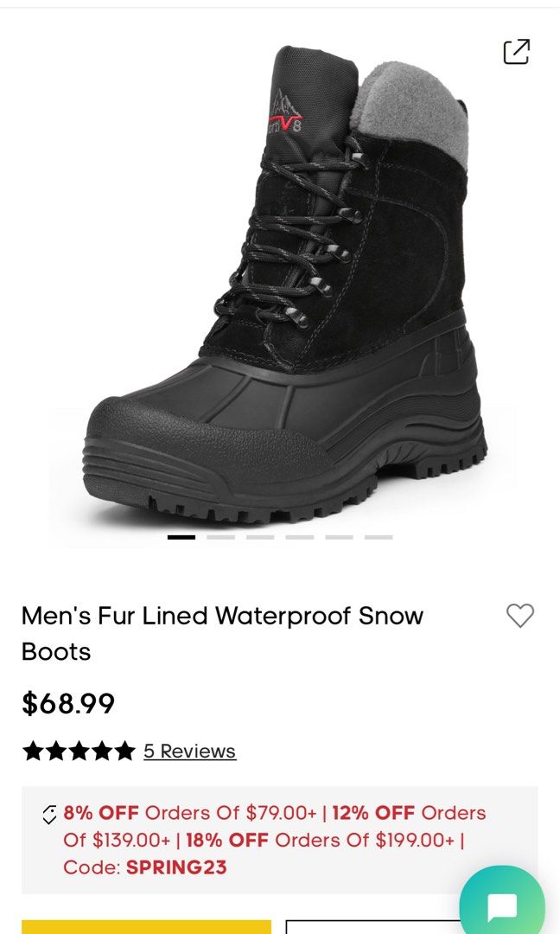View the last carousel image indicator
The image size is (560, 934).
pyautogui.click(x=379, y=537)
